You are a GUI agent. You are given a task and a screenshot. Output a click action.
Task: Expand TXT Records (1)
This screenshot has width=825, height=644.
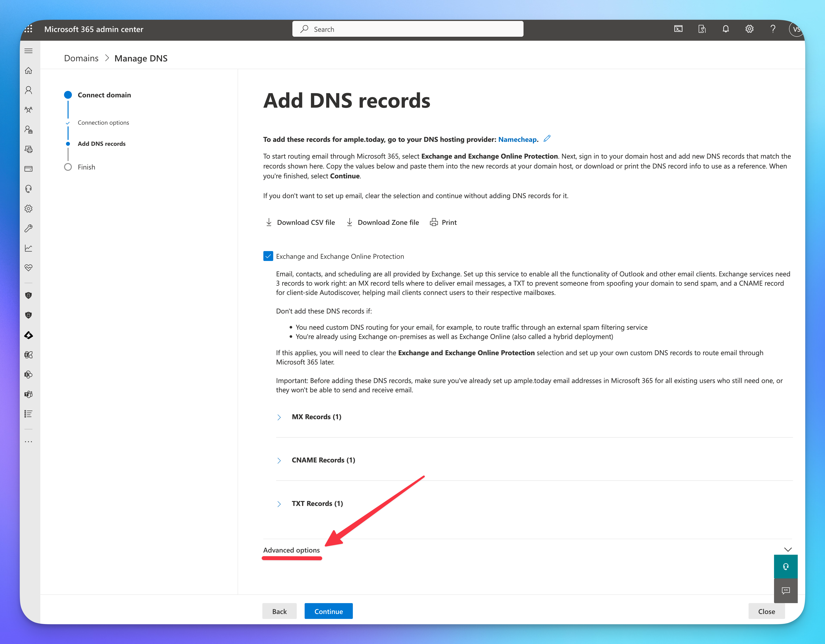coord(279,504)
